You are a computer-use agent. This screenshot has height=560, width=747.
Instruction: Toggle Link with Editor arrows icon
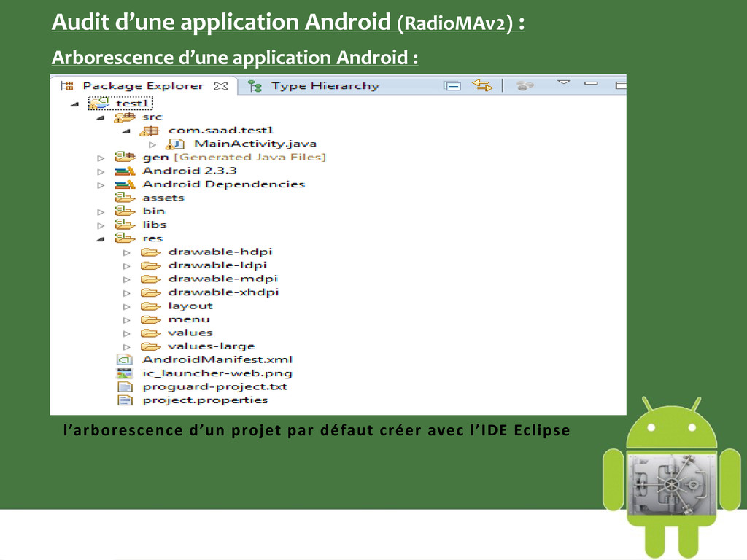pyautogui.click(x=482, y=85)
